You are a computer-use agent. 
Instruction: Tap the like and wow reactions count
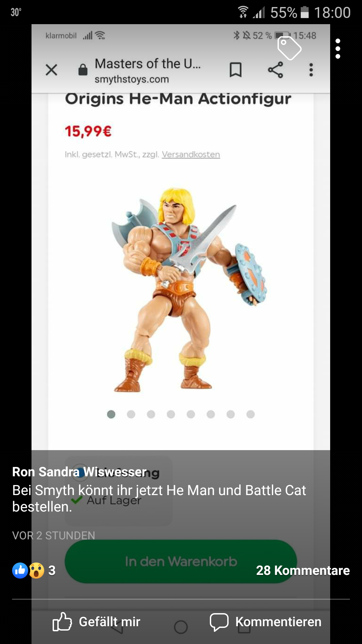tap(34, 570)
